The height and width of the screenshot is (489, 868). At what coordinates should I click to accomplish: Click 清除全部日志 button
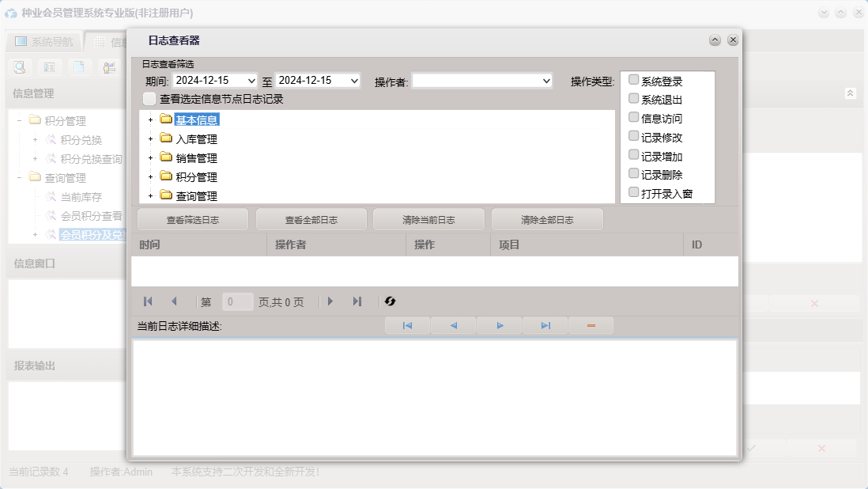(548, 220)
